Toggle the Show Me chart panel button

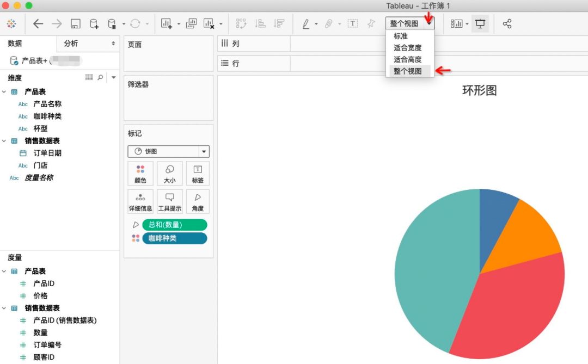click(456, 24)
